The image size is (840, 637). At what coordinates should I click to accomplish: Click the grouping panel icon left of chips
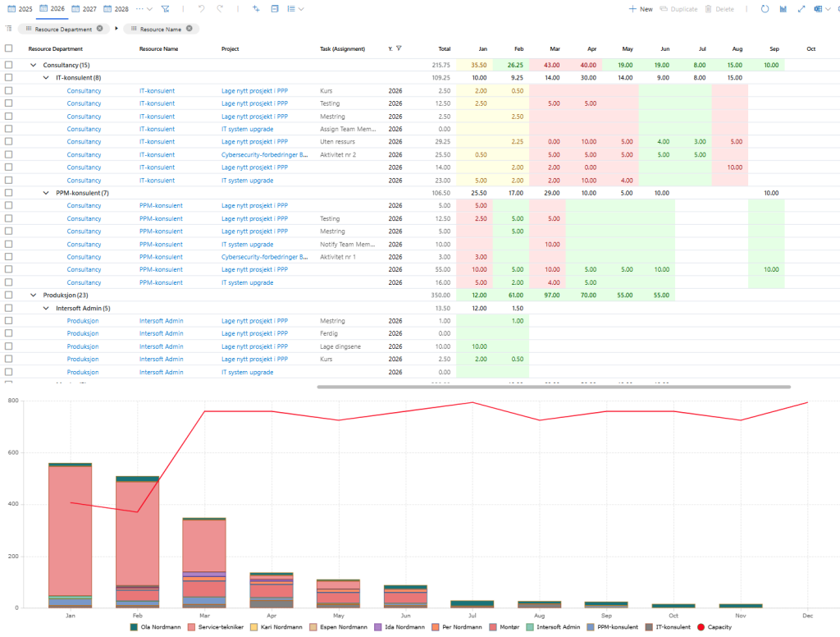coord(8,29)
